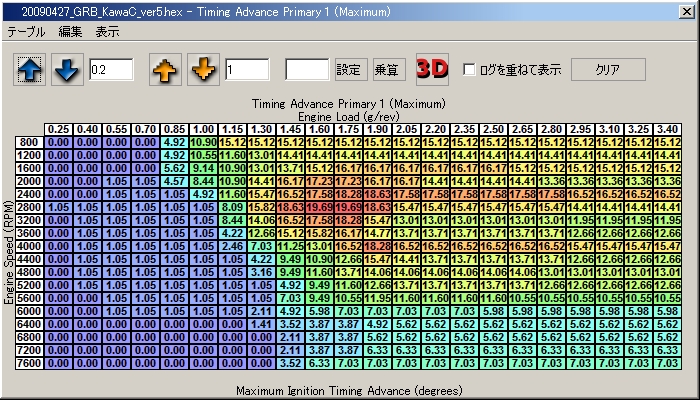Image resolution: width=700 pixels, height=400 pixels.
Task: Select the 0.25 engine load column header
Action: pos(58,129)
